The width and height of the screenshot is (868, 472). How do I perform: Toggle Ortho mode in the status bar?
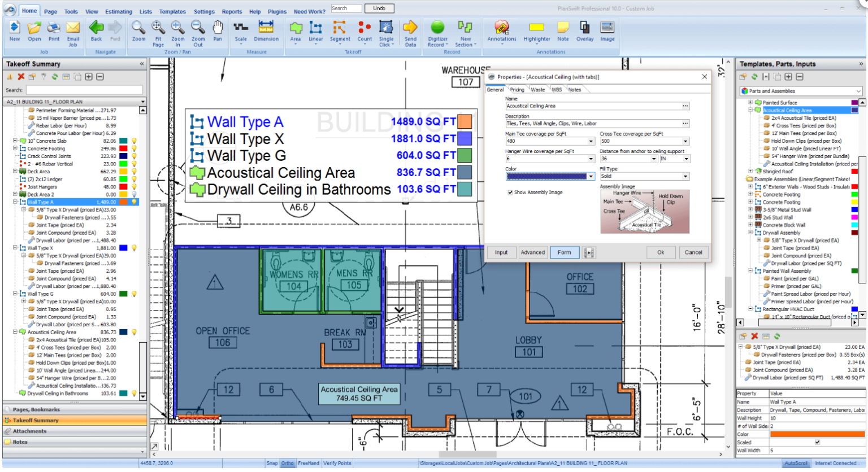[288, 463]
